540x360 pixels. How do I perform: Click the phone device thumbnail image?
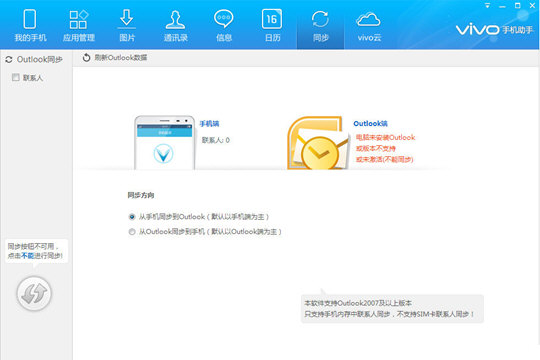tap(164, 143)
